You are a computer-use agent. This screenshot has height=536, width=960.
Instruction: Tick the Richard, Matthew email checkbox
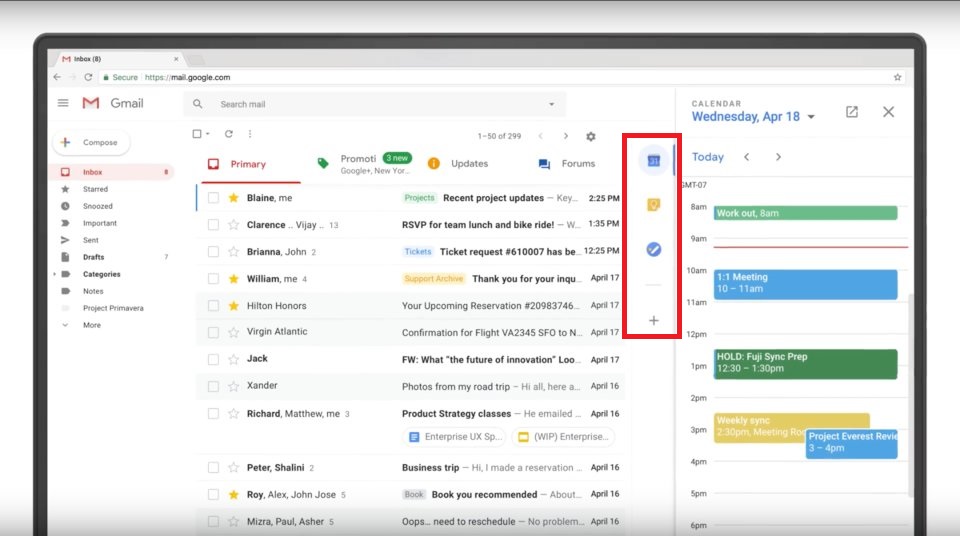point(213,413)
